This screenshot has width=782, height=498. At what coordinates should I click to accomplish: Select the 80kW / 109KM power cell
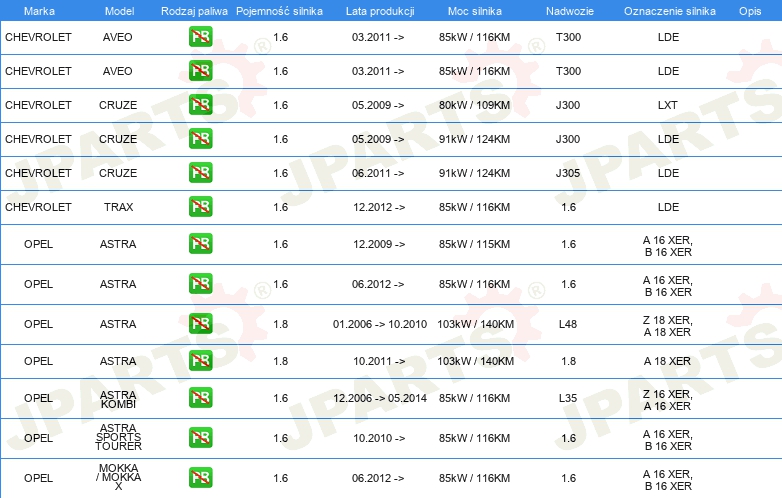(474, 105)
